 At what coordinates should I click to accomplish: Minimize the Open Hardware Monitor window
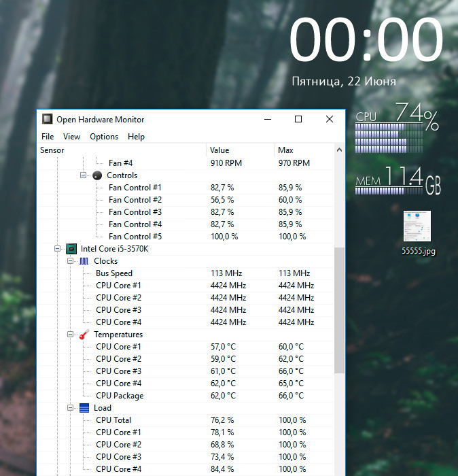tap(268, 119)
